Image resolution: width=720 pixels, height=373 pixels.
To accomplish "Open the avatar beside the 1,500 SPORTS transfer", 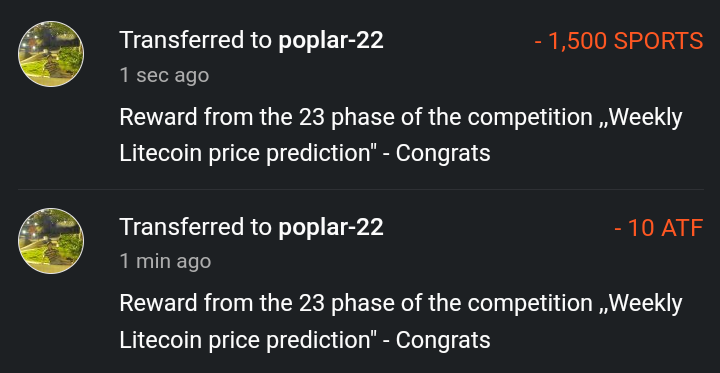I will coord(51,54).
